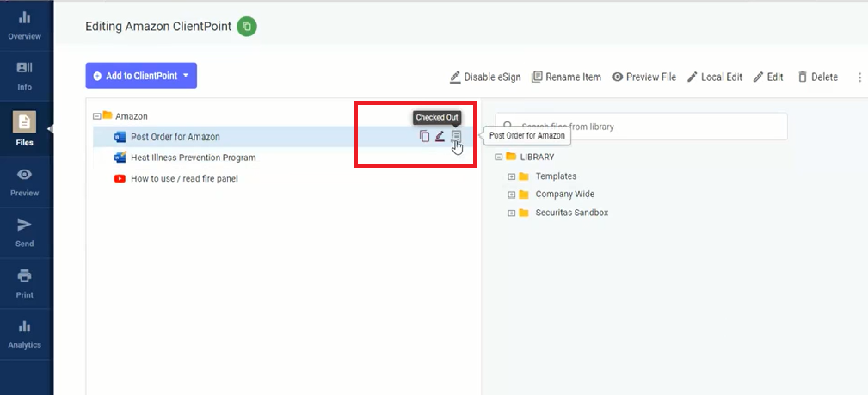This screenshot has height=396, width=868.
Task: Open the Preview section in sidebar
Action: coord(24,183)
